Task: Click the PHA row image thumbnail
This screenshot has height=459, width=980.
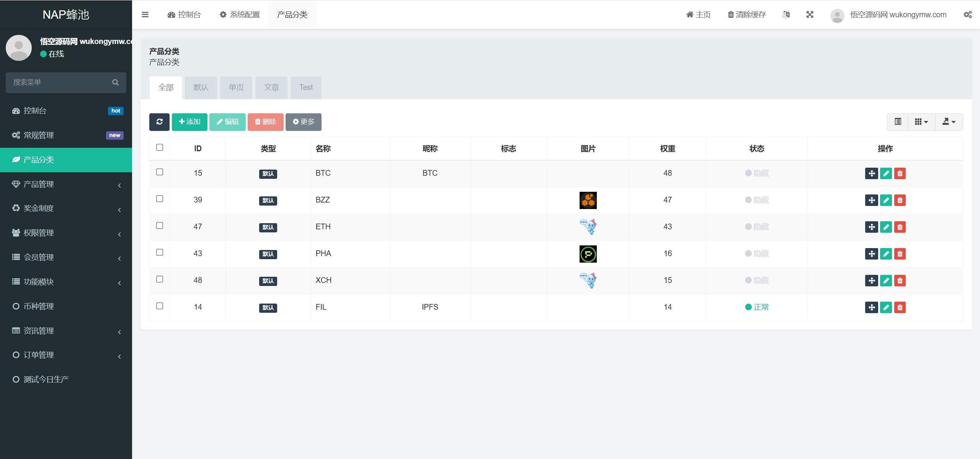Action: click(x=588, y=254)
